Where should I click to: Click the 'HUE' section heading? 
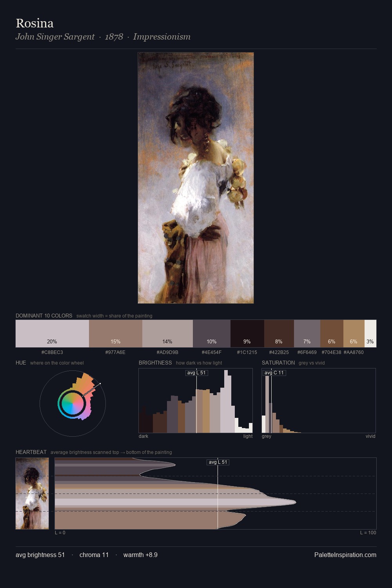click(21, 363)
